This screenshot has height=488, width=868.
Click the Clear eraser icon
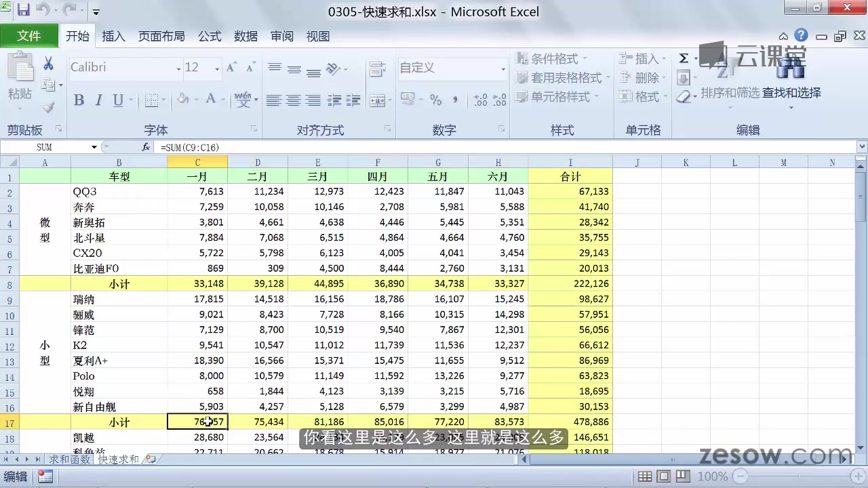[684, 97]
